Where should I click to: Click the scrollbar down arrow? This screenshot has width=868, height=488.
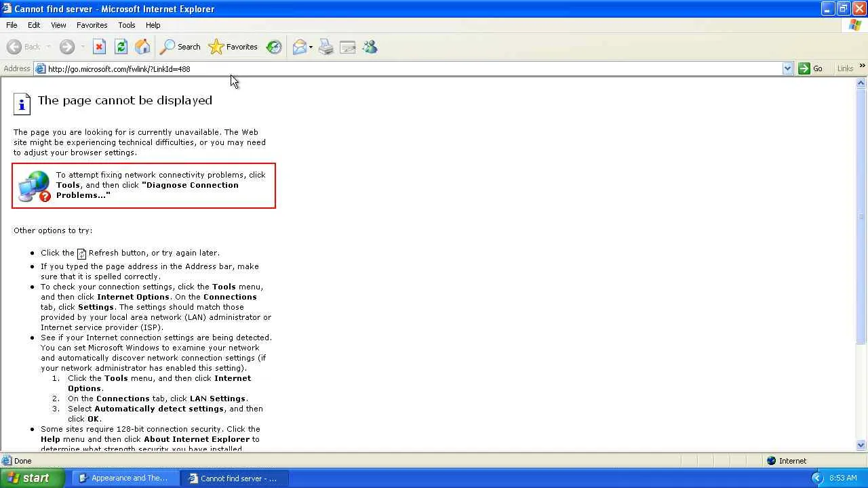(861, 445)
